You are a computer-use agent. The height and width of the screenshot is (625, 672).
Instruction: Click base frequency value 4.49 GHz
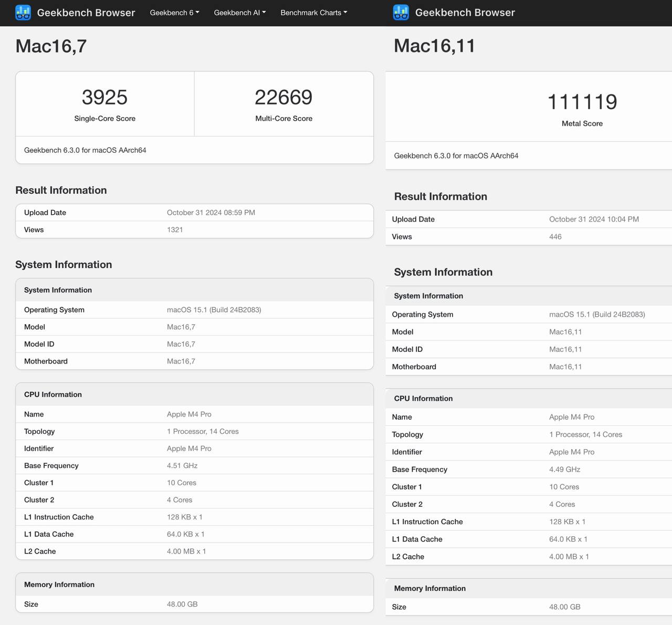click(x=565, y=470)
